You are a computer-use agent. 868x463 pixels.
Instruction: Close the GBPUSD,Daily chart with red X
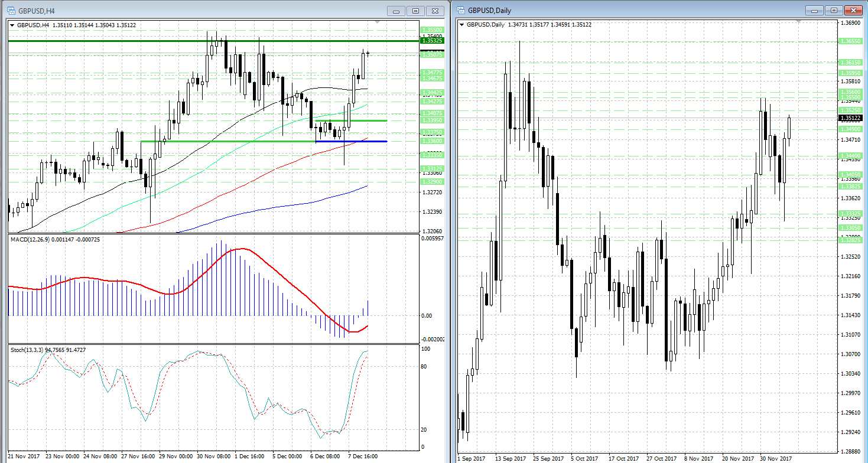pyautogui.click(x=853, y=11)
